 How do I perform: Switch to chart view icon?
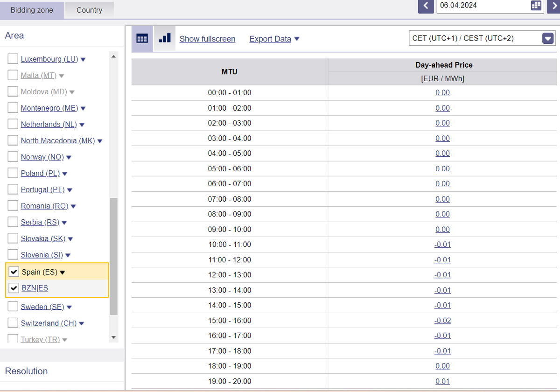[x=164, y=38]
